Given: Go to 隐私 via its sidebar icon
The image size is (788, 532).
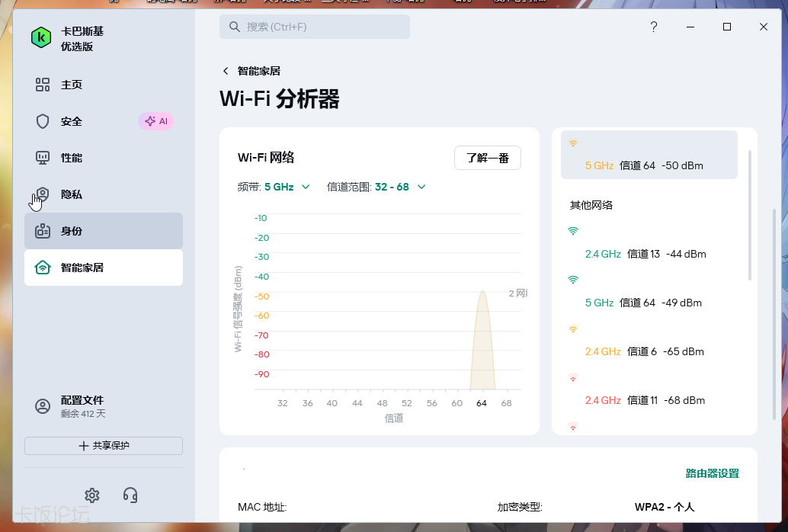Looking at the screenshot, I should [x=43, y=194].
